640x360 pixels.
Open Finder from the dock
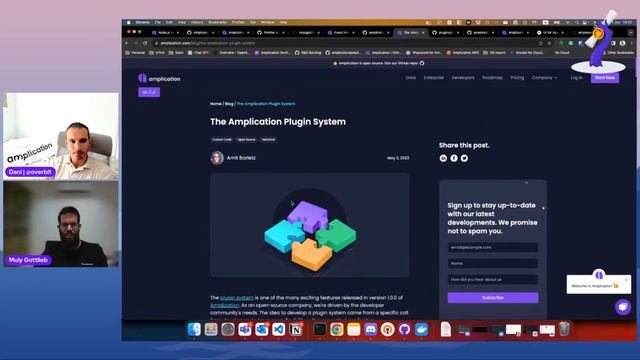click(194, 329)
